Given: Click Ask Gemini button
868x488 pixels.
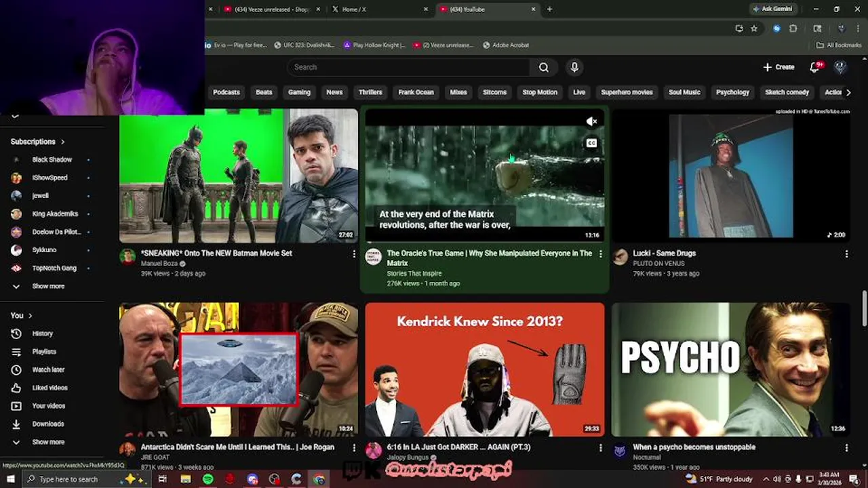Looking at the screenshot, I should pos(772,9).
